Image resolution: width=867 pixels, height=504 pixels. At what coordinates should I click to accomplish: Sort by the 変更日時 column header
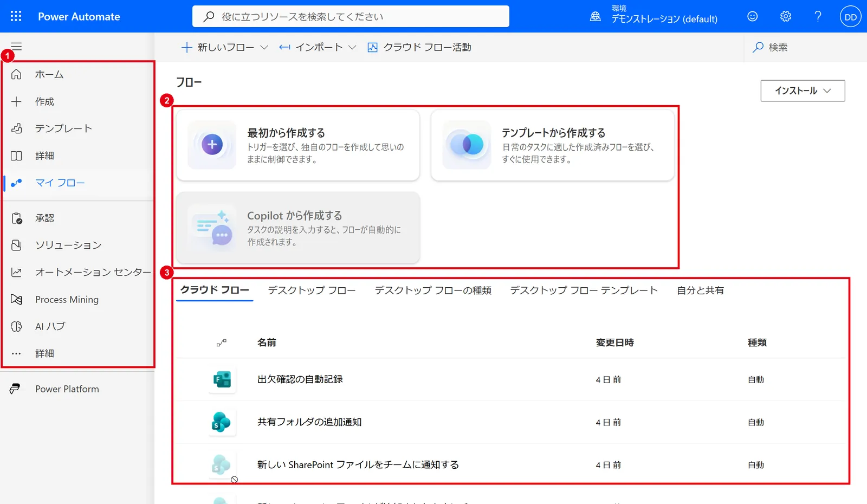click(614, 343)
